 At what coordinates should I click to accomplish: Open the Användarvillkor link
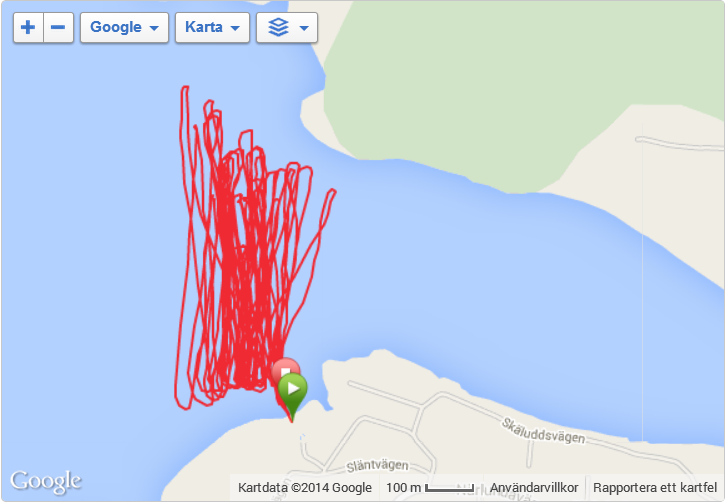click(x=534, y=488)
